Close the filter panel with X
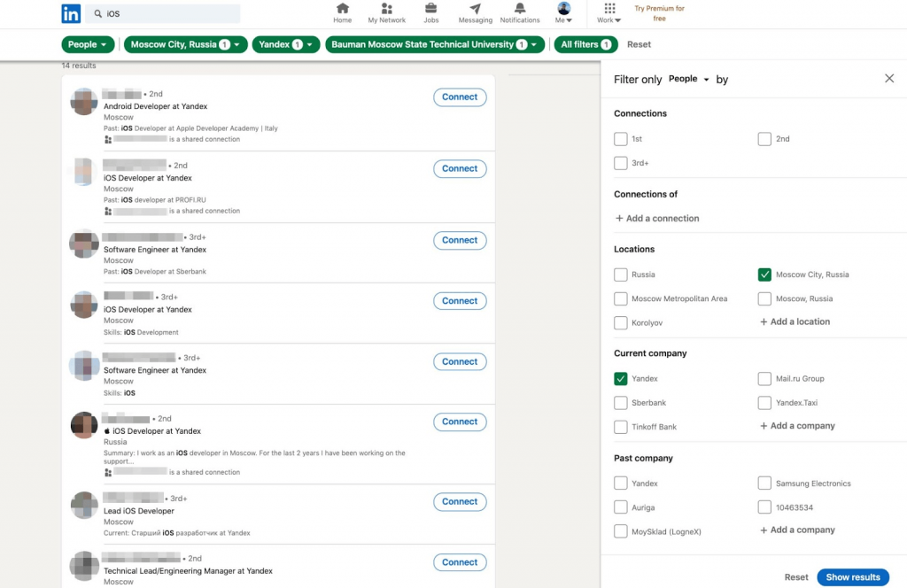Image resolution: width=907 pixels, height=588 pixels. pos(889,79)
